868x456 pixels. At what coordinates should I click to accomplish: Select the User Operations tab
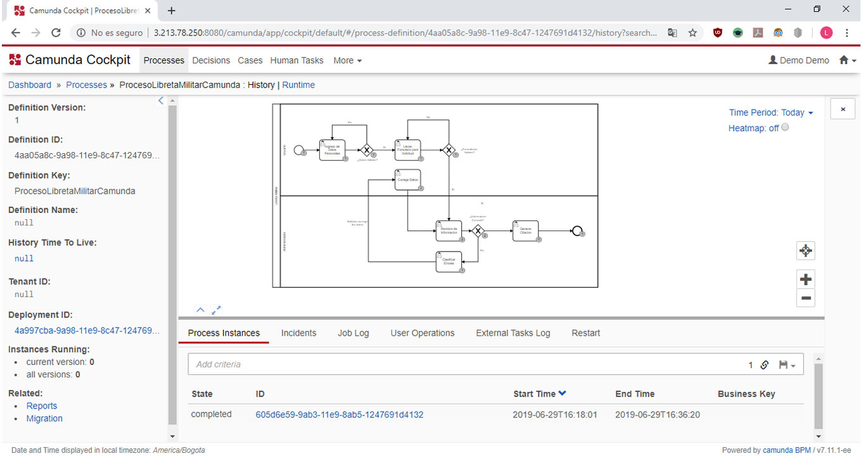pos(423,333)
